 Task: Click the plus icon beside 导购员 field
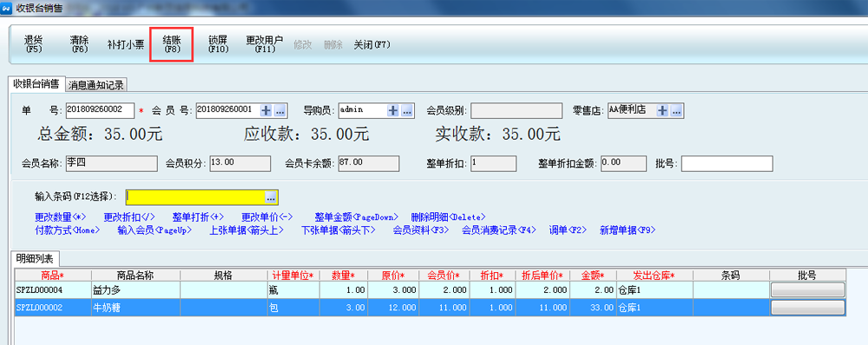(x=393, y=110)
